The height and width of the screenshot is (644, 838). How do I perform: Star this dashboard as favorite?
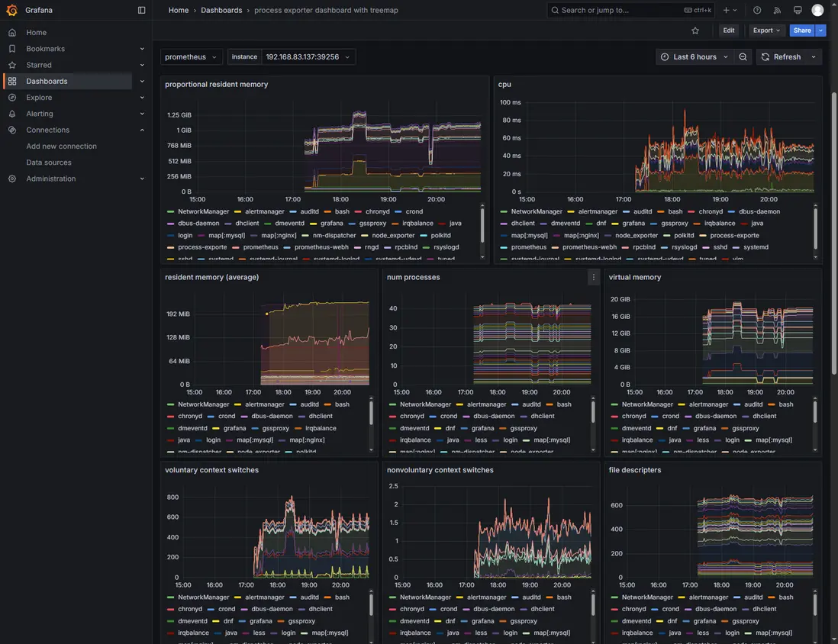coord(695,31)
